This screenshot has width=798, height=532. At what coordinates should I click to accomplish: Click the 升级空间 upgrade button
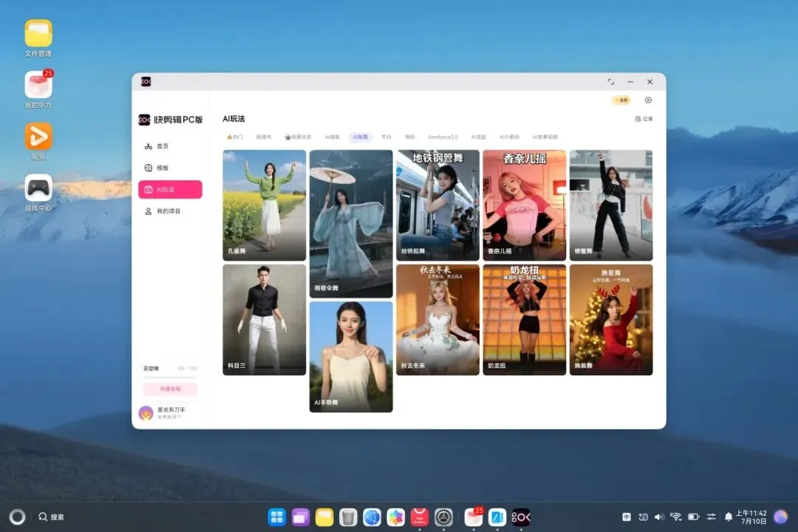[170, 389]
